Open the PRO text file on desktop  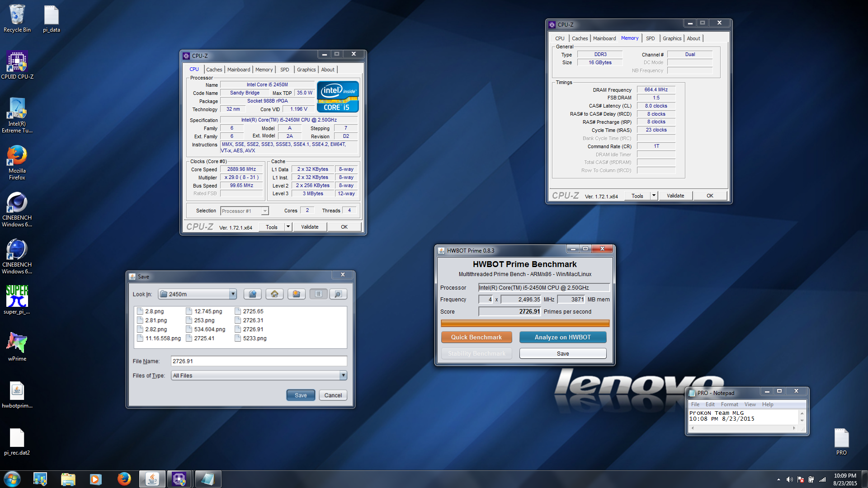841,441
